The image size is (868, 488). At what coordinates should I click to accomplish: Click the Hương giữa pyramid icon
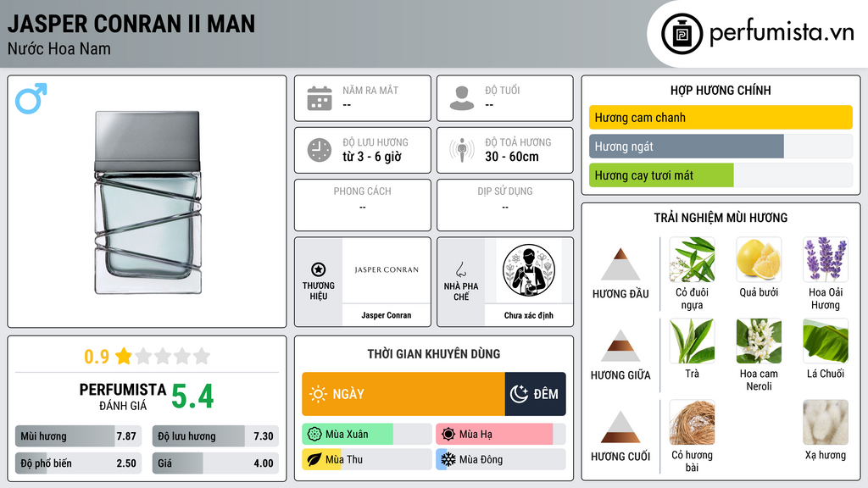point(620,346)
